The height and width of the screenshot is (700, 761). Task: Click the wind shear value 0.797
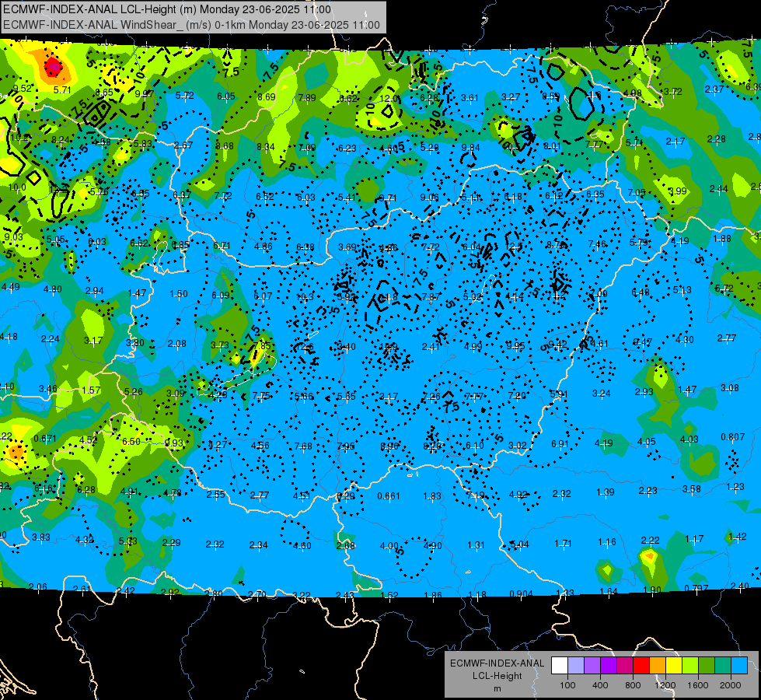(696, 589)
